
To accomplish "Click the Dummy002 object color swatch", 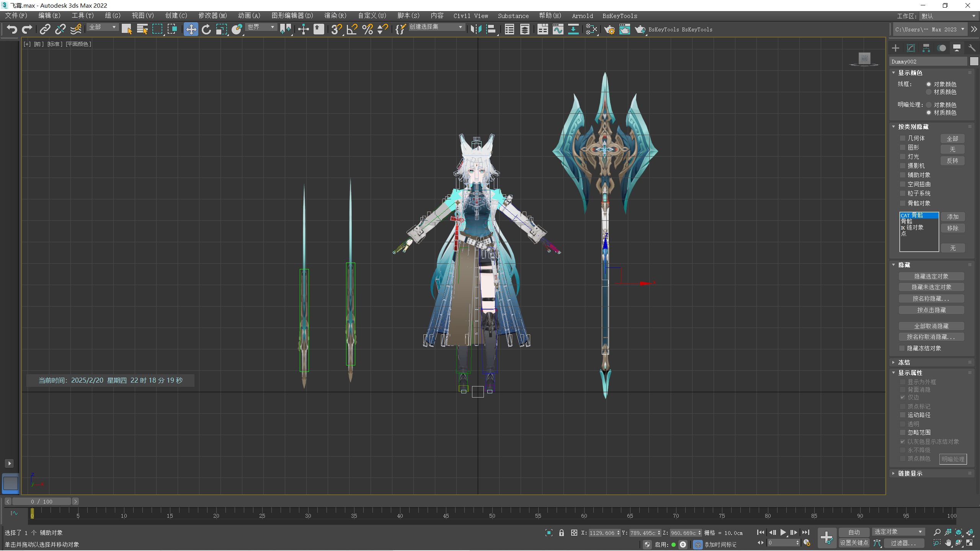I will [x=974, y=61].
